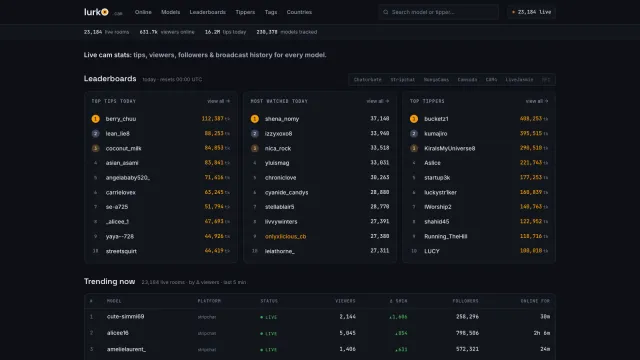640x360 pixels.
Task: Sort trending table by Viewers column
Action: 345,301
